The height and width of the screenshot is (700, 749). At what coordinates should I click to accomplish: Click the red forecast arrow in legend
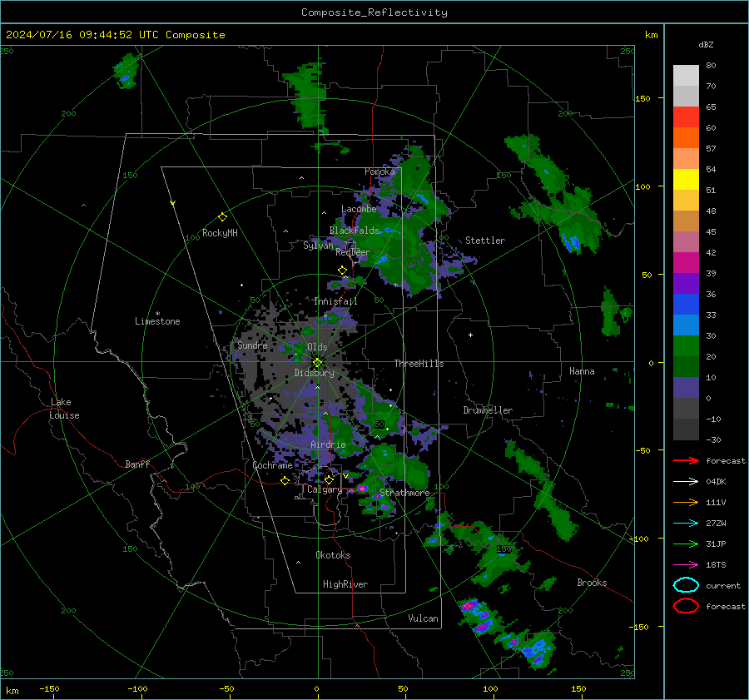(686, 460)
